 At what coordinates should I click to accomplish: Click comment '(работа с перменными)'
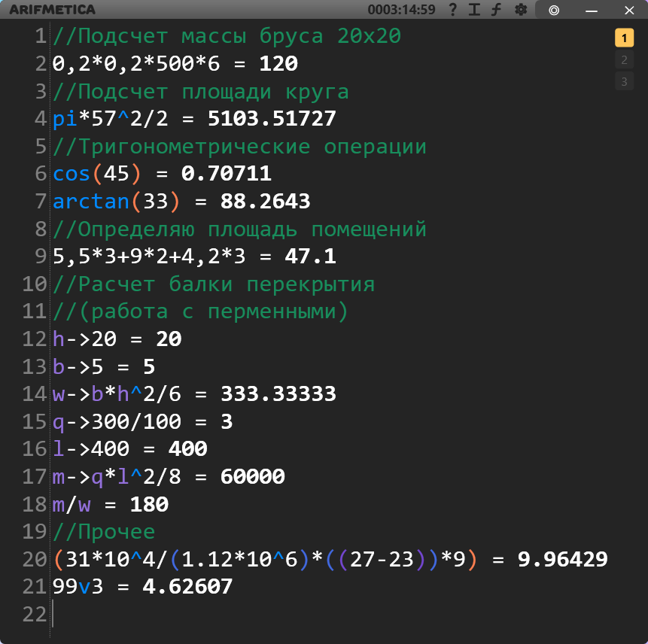[201, 311]
